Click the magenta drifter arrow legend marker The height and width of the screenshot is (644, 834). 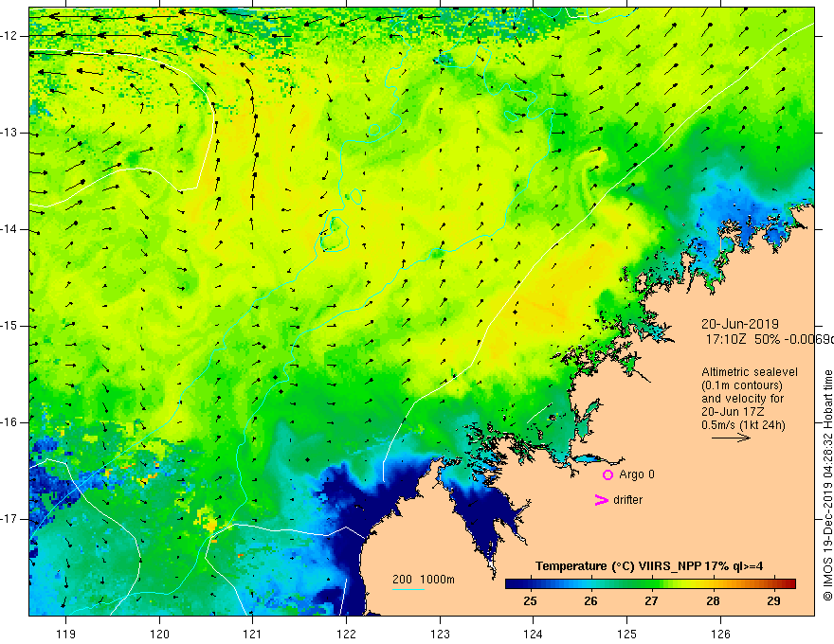pyautogui.click(x=601, y=500)
